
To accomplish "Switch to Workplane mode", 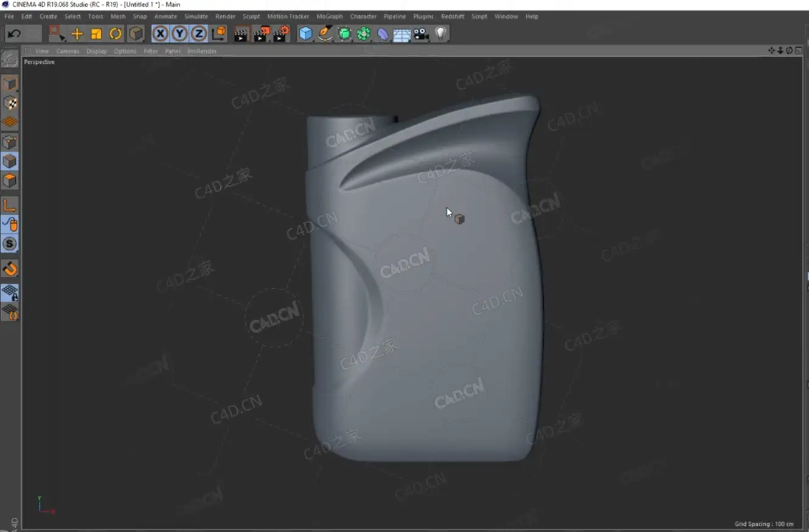I will point(9,122).
